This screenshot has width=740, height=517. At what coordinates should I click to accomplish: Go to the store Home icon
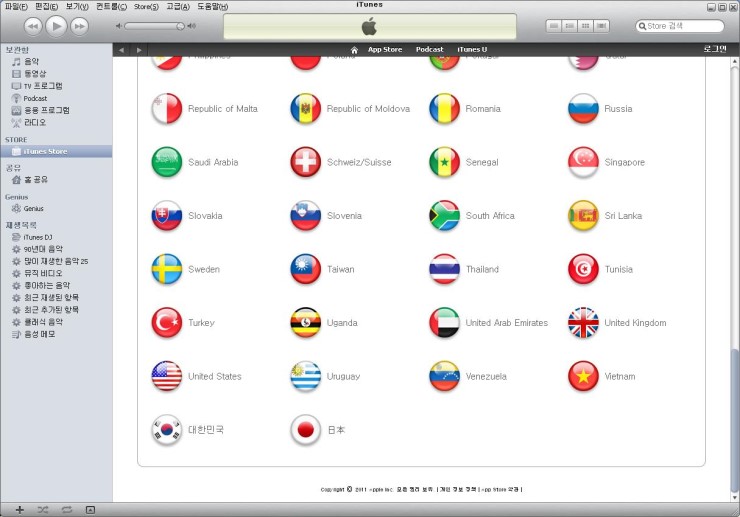[x=354, y=50]
